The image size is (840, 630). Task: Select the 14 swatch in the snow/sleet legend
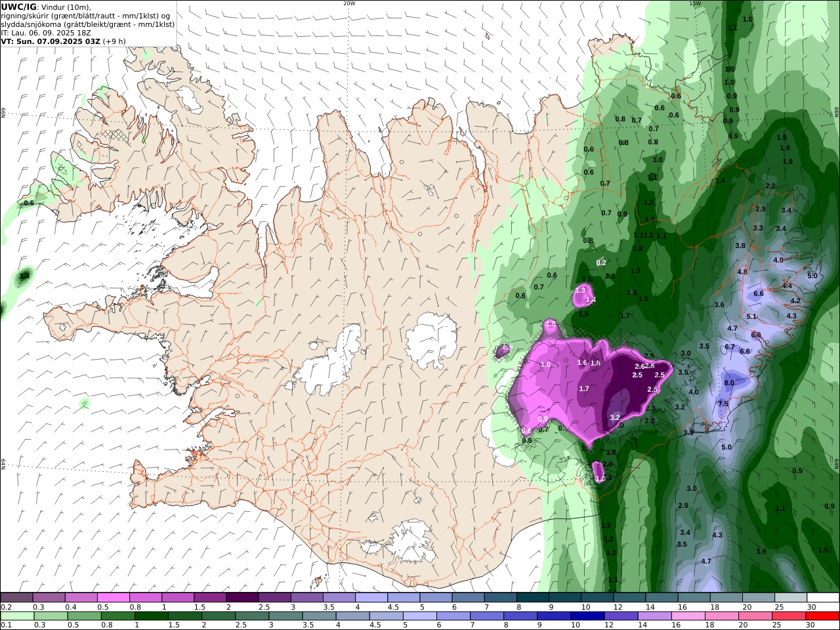(x=661, y=598)
